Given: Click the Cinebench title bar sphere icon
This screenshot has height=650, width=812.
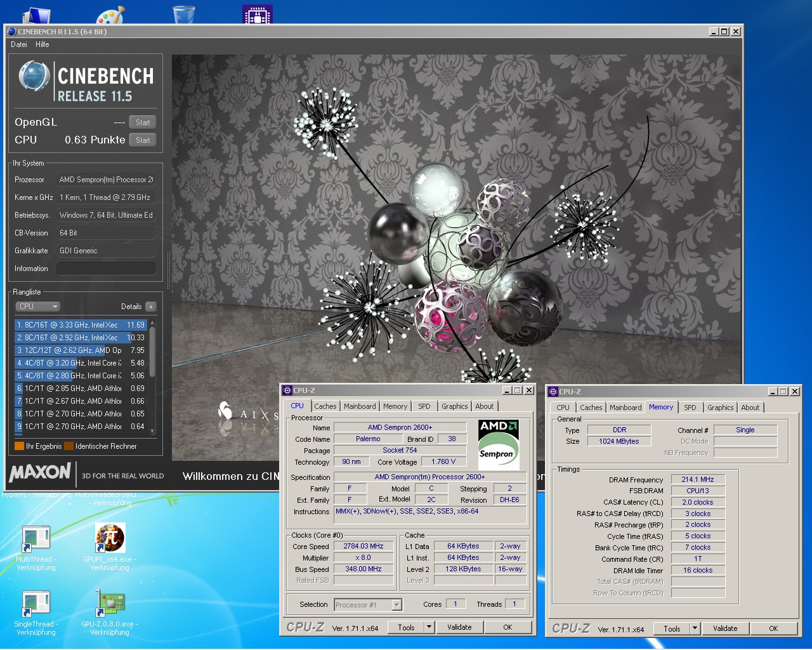Looking at the screenshot, I should [11, 31].
